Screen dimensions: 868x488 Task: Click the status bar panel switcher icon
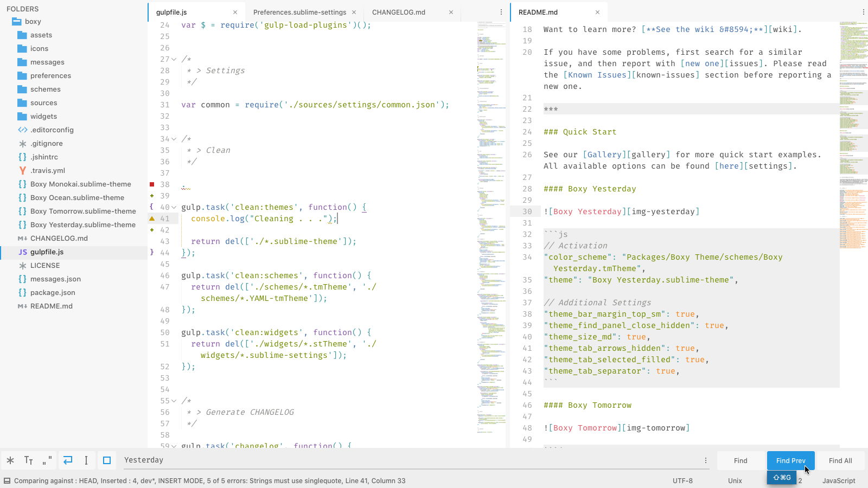coord(7,480)
